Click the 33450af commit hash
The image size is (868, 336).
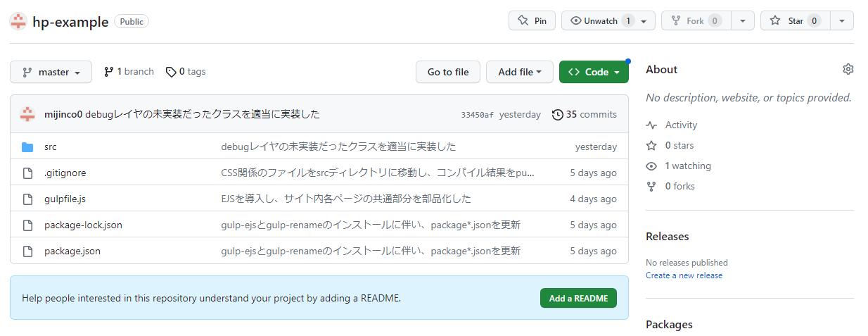pos(477,115)
